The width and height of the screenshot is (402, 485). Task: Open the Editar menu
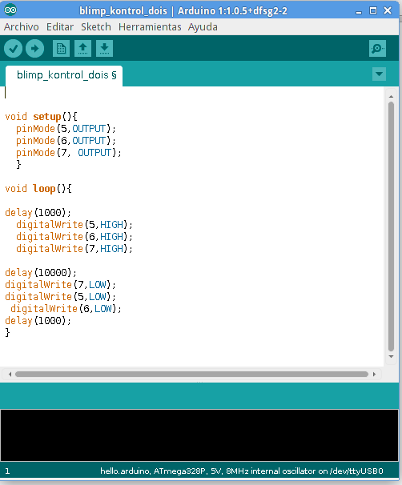60,27
